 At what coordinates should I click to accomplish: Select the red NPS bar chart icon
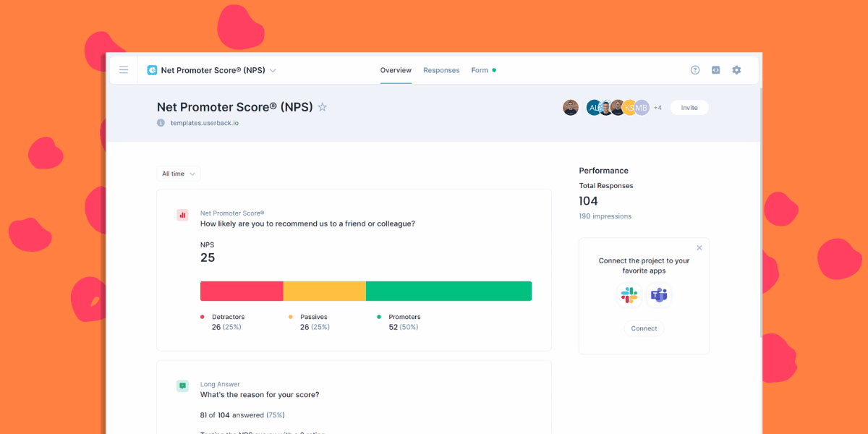(x=182, y=215)
